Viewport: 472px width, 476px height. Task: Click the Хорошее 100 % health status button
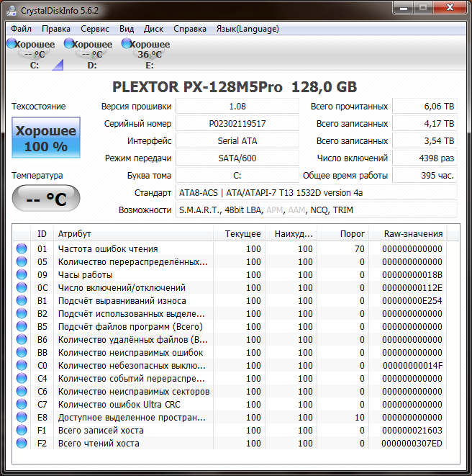46,138
